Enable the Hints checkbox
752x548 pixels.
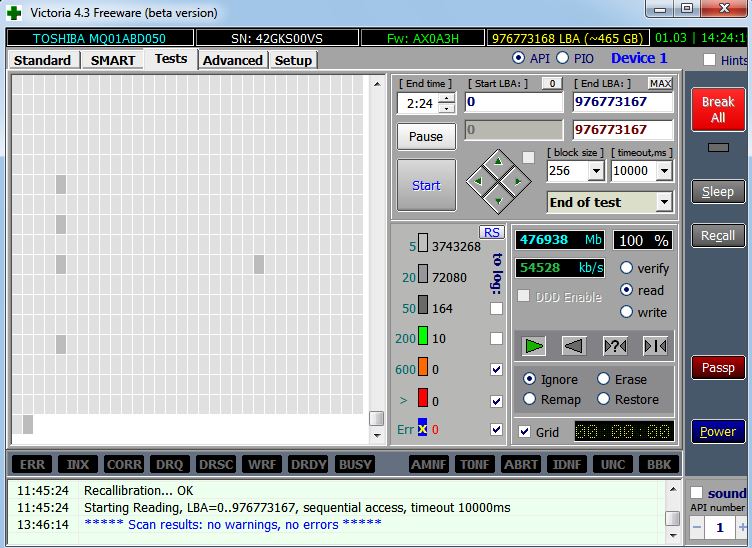click(x=709, y=60)
